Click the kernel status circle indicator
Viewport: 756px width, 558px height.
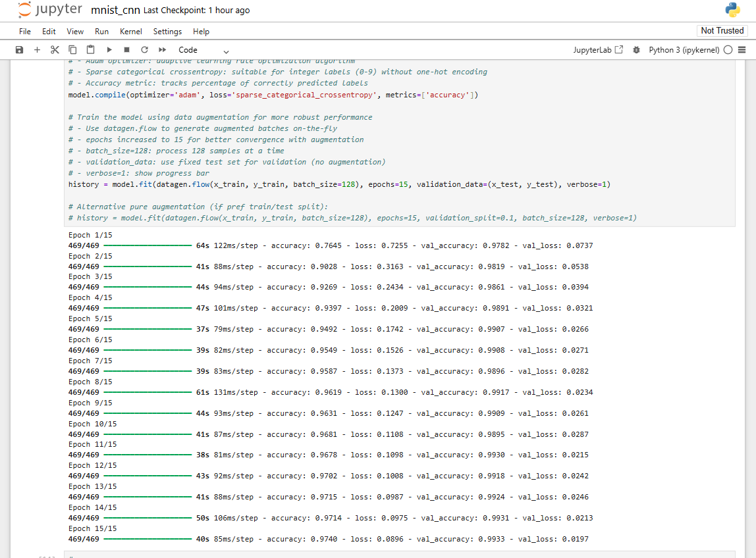tap(728, 50)
